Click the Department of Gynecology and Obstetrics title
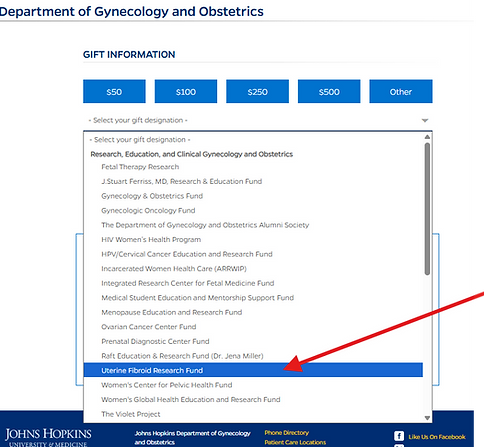484x447 pixels. (132, 11)
